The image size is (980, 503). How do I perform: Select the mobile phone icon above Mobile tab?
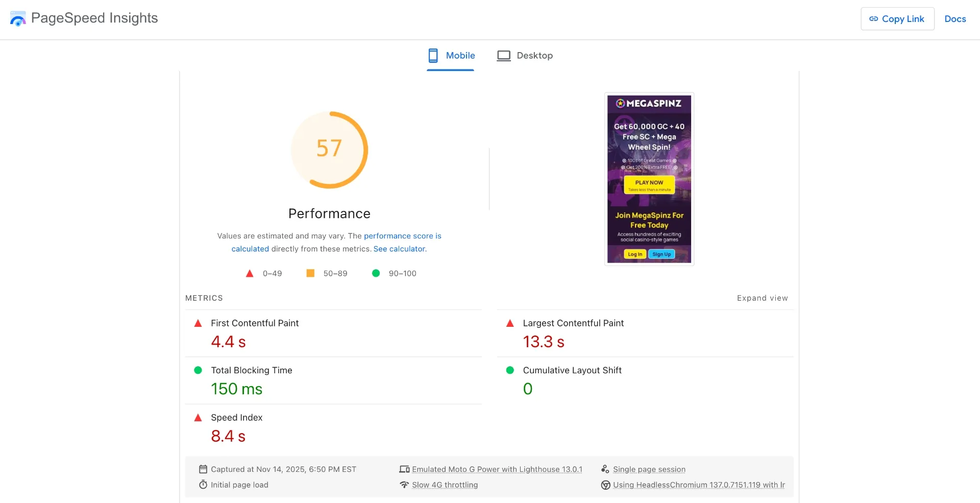click(433, 55)
